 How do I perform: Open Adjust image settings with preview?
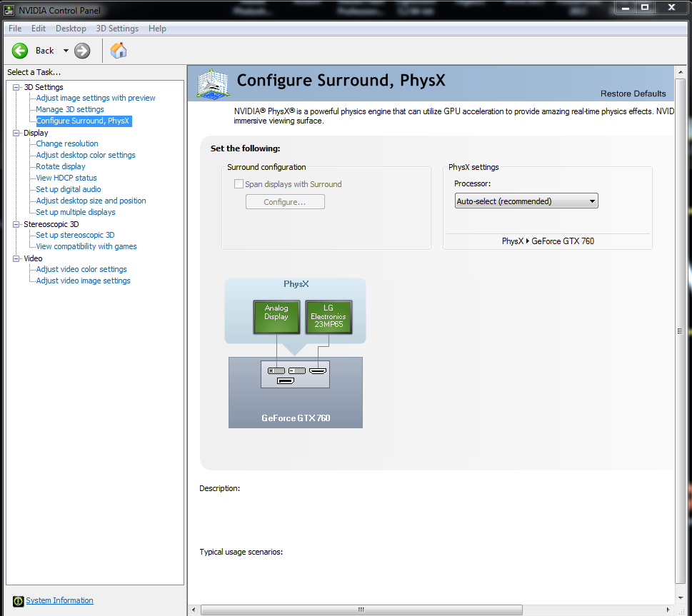[95, 98]
